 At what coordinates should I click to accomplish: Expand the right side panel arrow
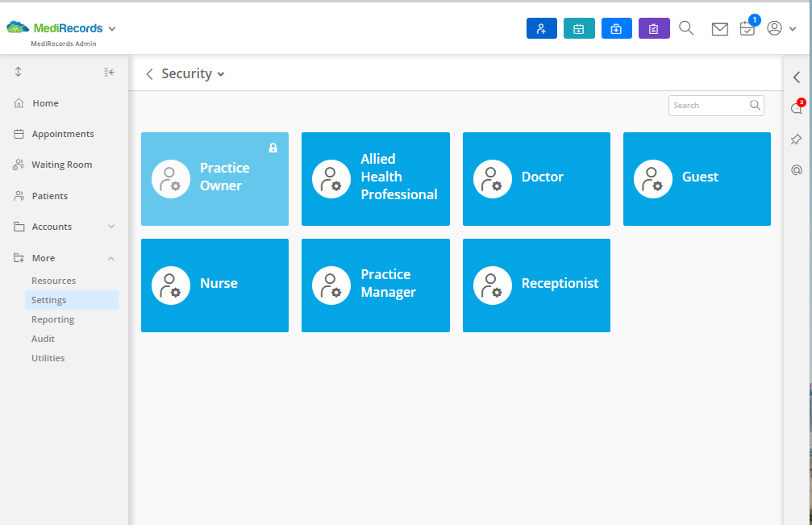[x=797, y=77]
